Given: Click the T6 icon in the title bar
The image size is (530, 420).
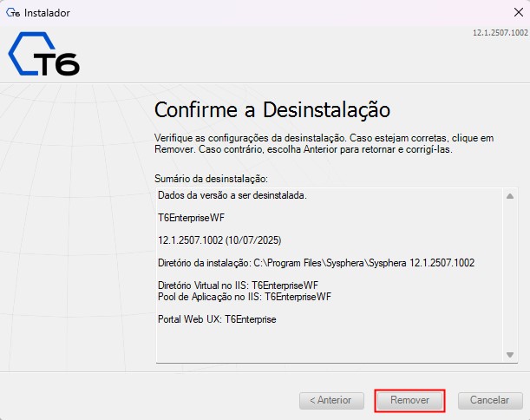Looking at the screenshot, I should tap(13, 13).
